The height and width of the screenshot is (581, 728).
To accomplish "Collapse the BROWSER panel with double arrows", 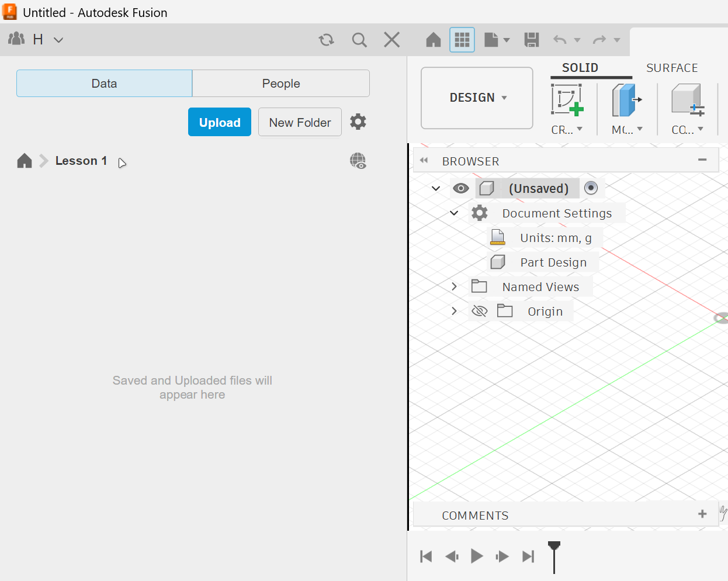I will coord(424,161).
